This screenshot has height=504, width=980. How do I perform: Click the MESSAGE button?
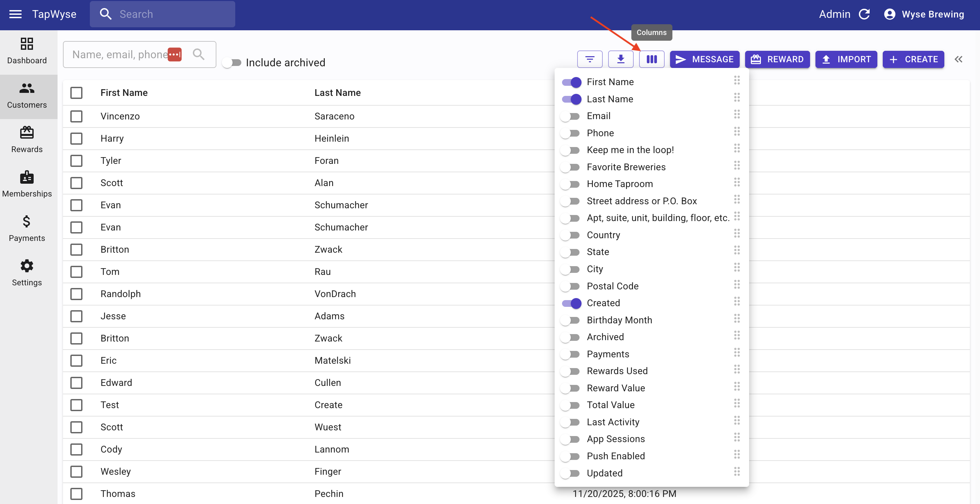click(704, 59)
